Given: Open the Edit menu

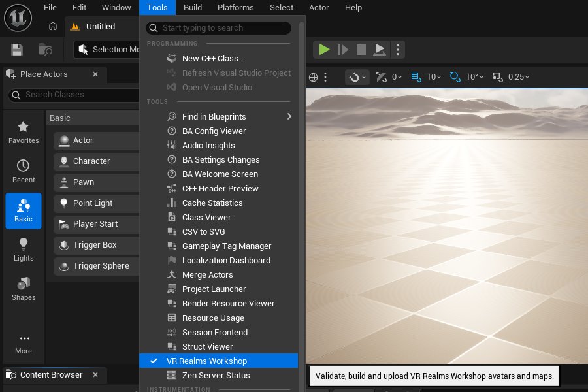Looking at the screenshot, I should pos(79,7).
